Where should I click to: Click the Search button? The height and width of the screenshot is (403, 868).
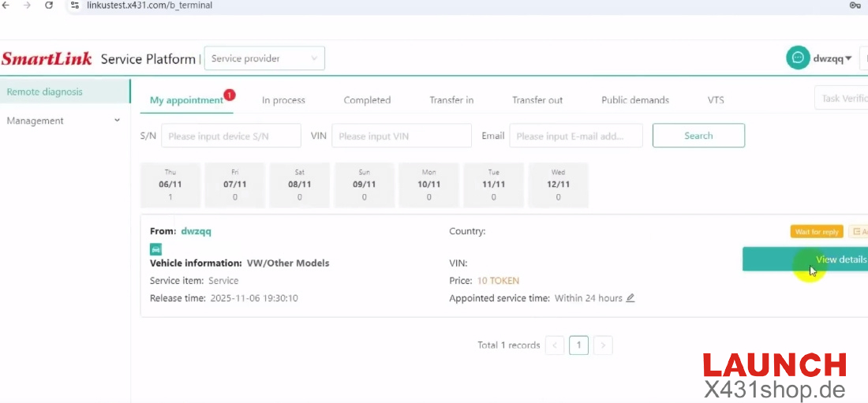point(698,136)
